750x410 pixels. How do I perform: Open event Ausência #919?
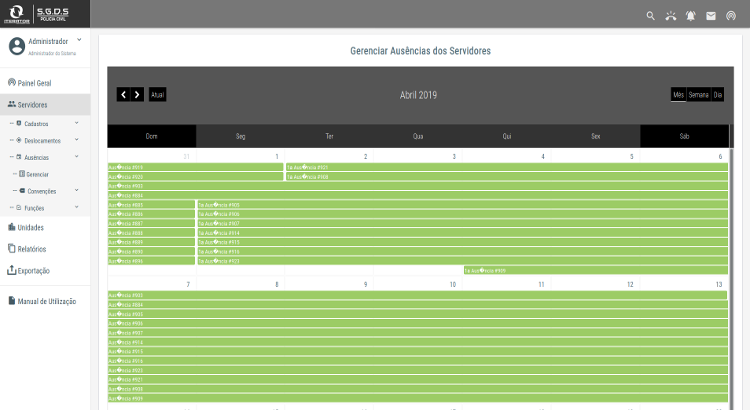point(196,167)
